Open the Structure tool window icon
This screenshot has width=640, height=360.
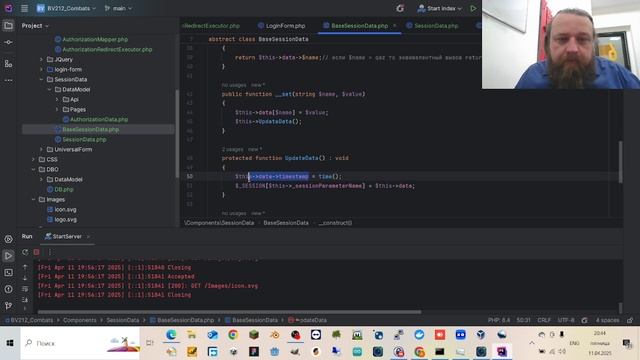(8, 64)
